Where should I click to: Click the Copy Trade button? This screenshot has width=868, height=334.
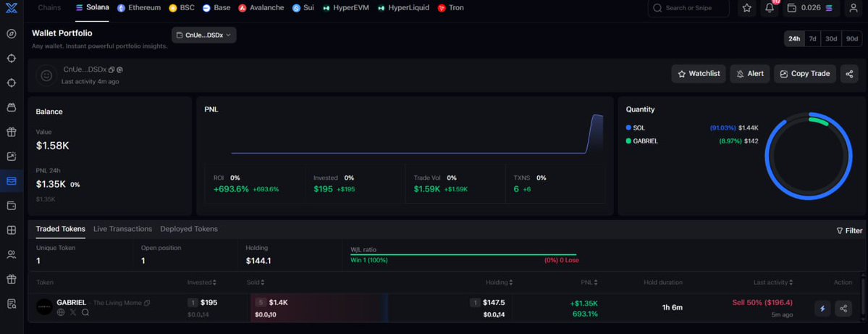pyautogui.click(x=805, y=74)
